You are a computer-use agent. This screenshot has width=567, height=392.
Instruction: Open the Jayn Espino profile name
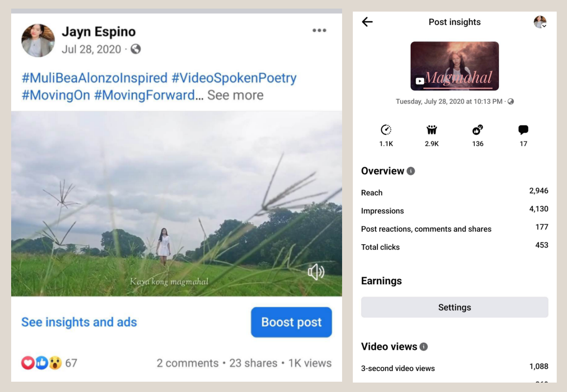coord(99,31)
